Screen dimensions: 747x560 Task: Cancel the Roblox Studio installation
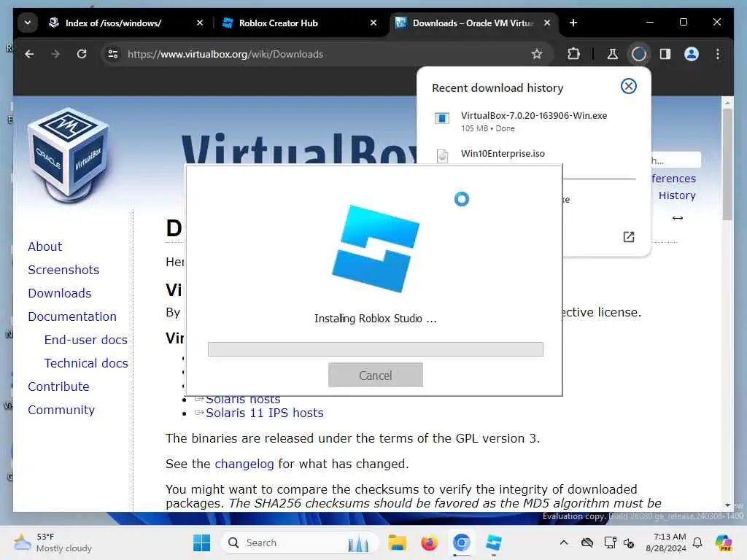pyautogui.click(x=376, y=375)
